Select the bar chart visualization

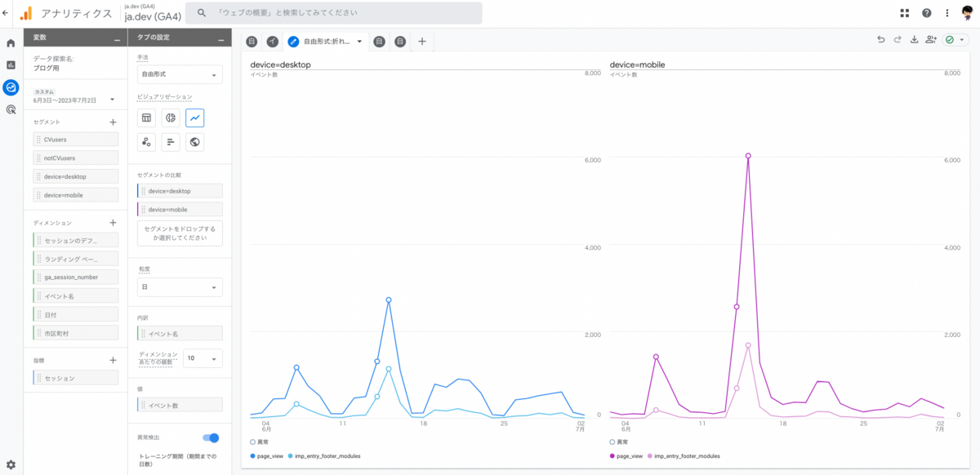171,142
